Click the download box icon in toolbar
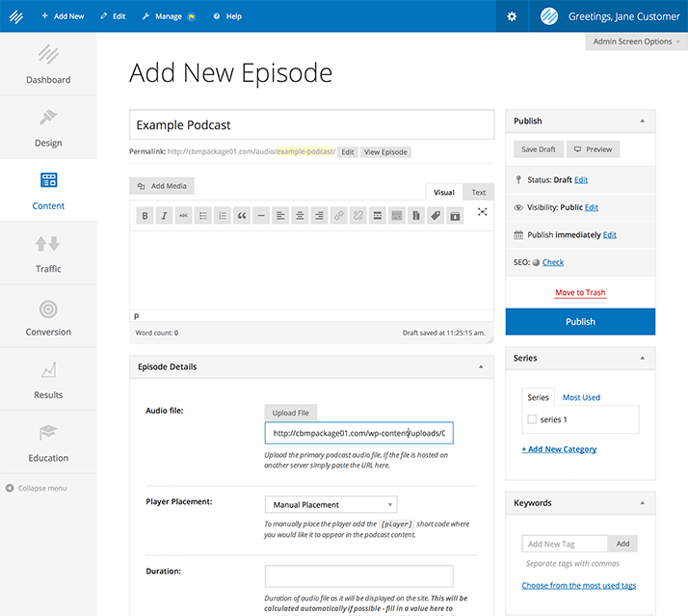 [455, 216]
